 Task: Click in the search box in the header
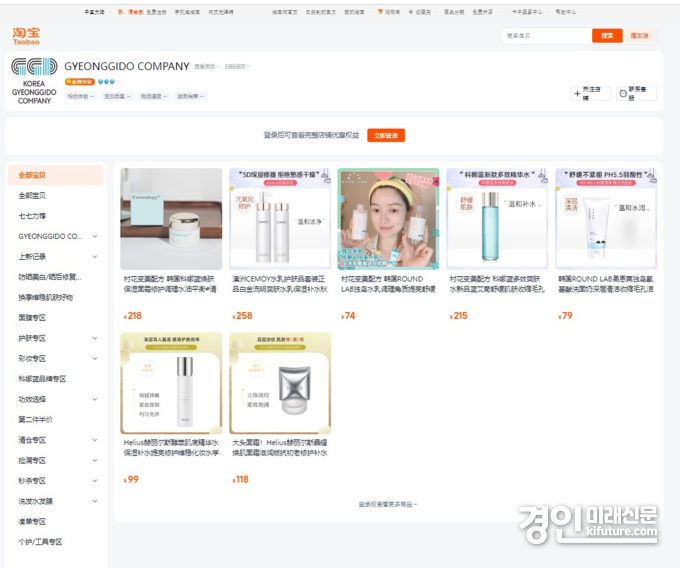tap(546, 36)
